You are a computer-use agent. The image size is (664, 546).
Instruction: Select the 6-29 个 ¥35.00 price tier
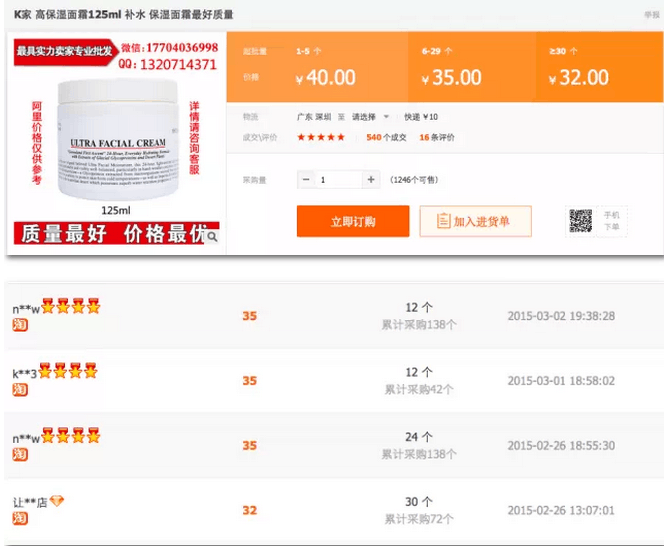click(472, 67)
